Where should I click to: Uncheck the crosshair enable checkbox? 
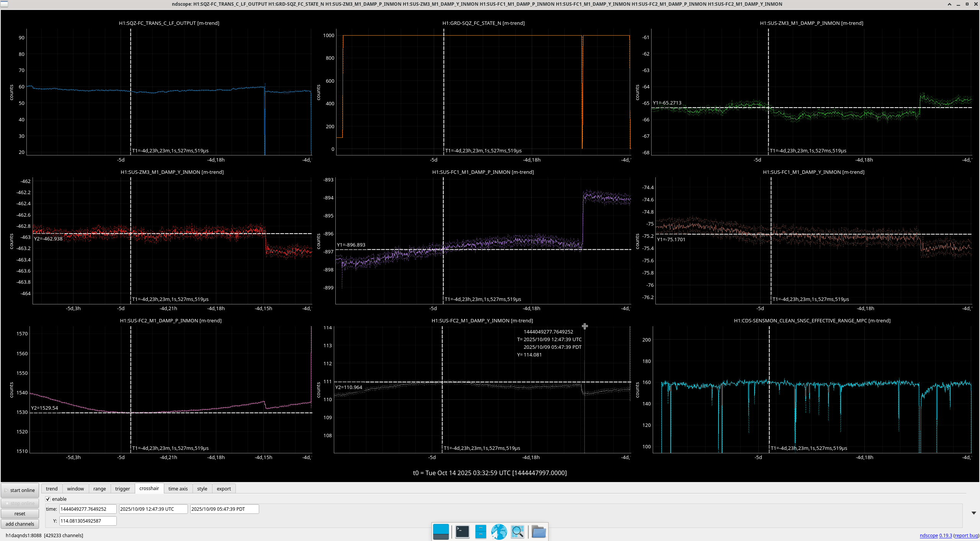click(48, 499)
